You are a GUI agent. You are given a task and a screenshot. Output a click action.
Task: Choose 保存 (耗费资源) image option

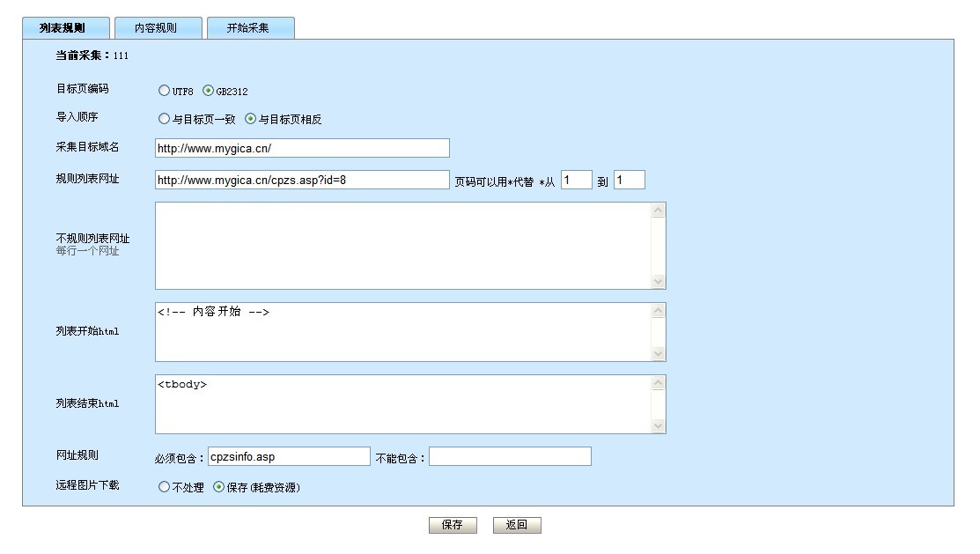(x=218, y=487)
